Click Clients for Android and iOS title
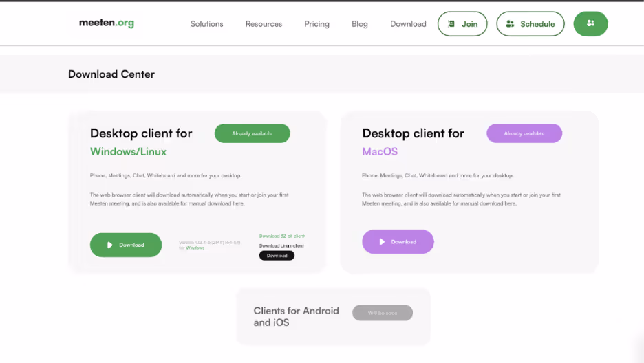The image size is (644, 363). pyautogui.click(x=296, y=316)
